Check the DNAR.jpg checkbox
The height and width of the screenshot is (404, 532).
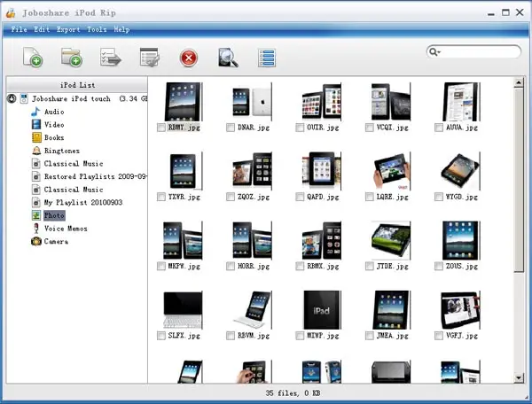tap(231, 128)
